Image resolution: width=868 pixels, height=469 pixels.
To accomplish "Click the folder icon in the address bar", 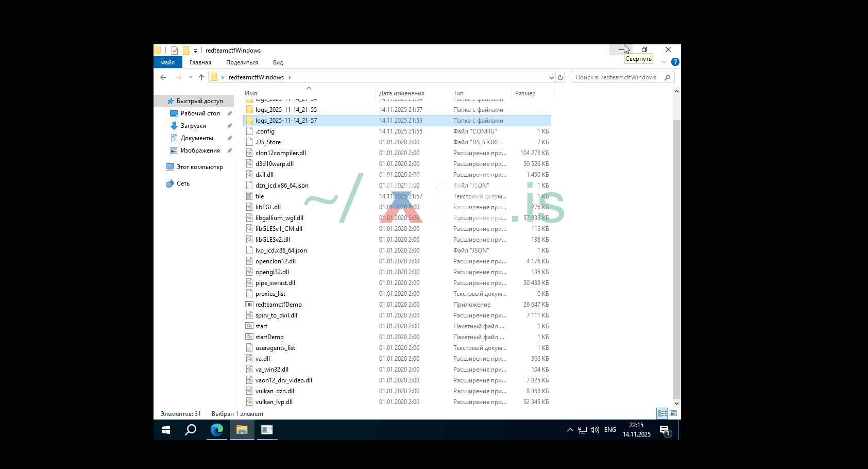I will point(214,77).
